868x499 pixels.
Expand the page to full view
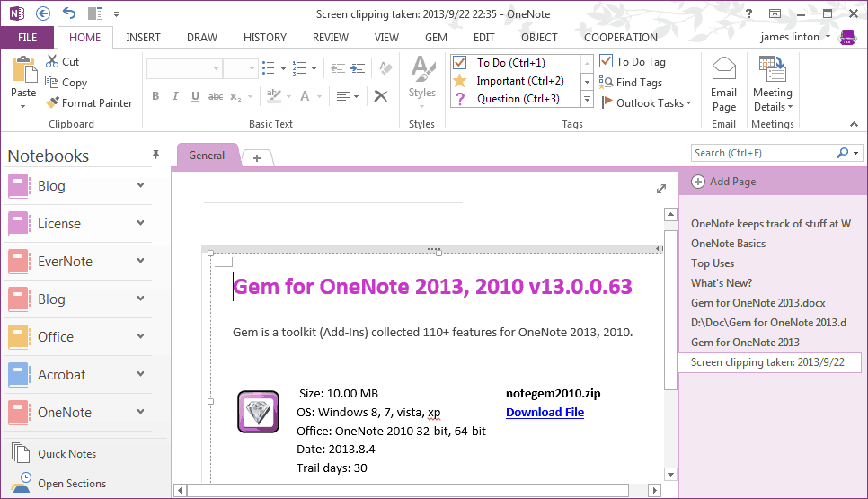[661, 189]
